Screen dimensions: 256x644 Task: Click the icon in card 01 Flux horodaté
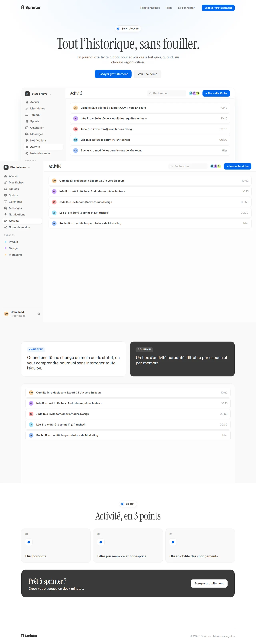(x=29, y=542)
